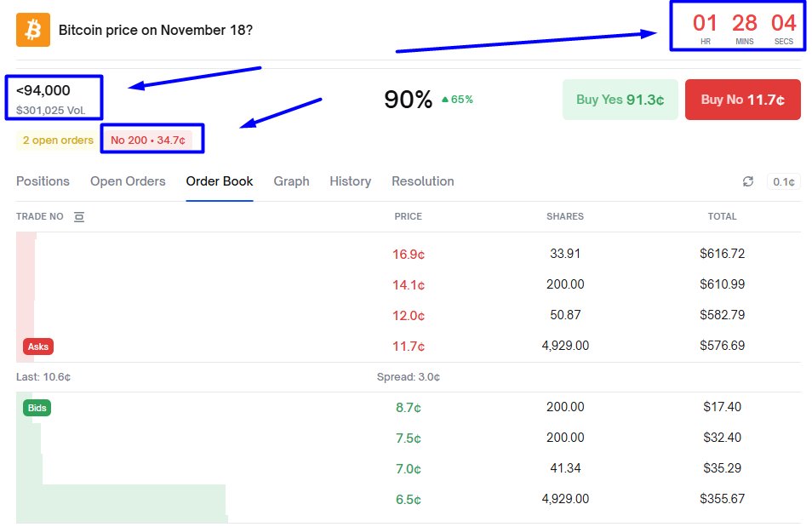The image size is (812, 527).
Task: Click the countdown timer minutes value 28
Action: point(744,23)
